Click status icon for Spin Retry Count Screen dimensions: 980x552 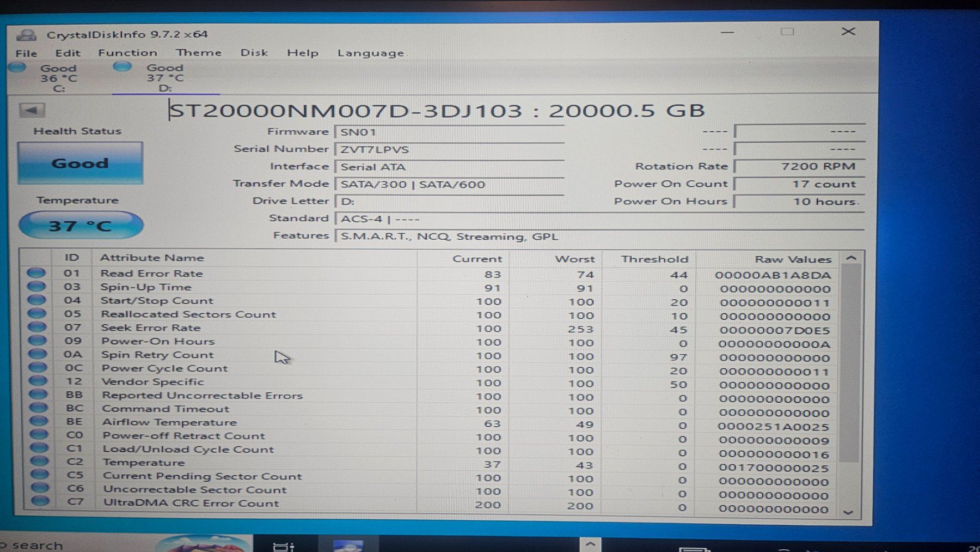point(38,354)
